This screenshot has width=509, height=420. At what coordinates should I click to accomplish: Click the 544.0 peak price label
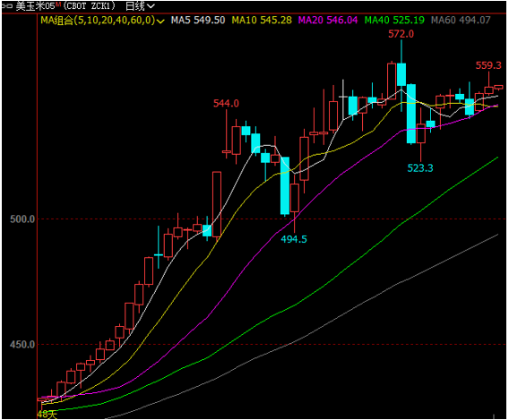(x=226, y=103)
